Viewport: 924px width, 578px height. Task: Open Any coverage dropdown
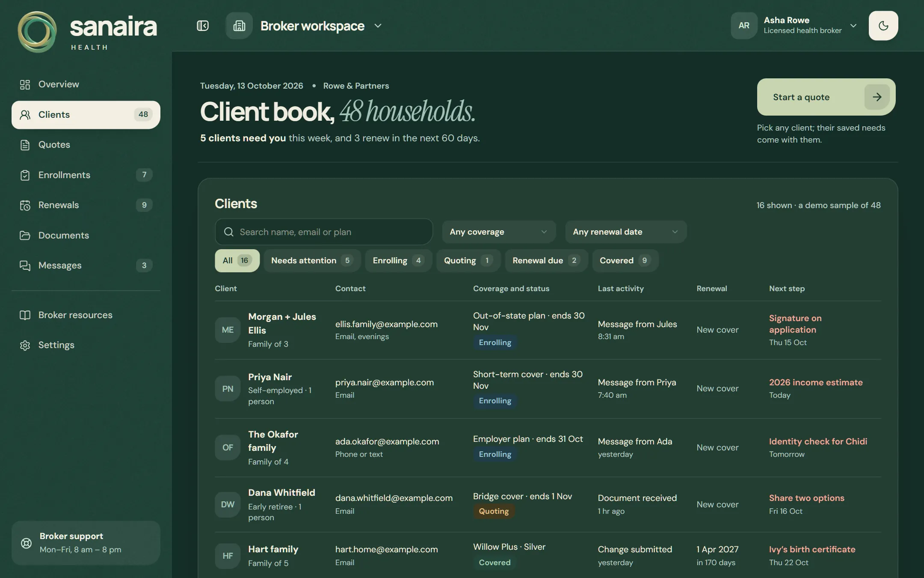pyautogui.click(x=499, y=232)
